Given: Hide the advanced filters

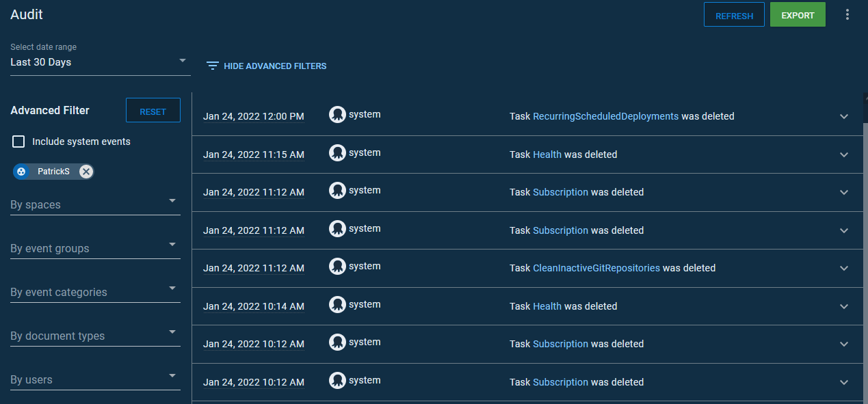Looking at the screenshot, I should [x=267, y=66].
